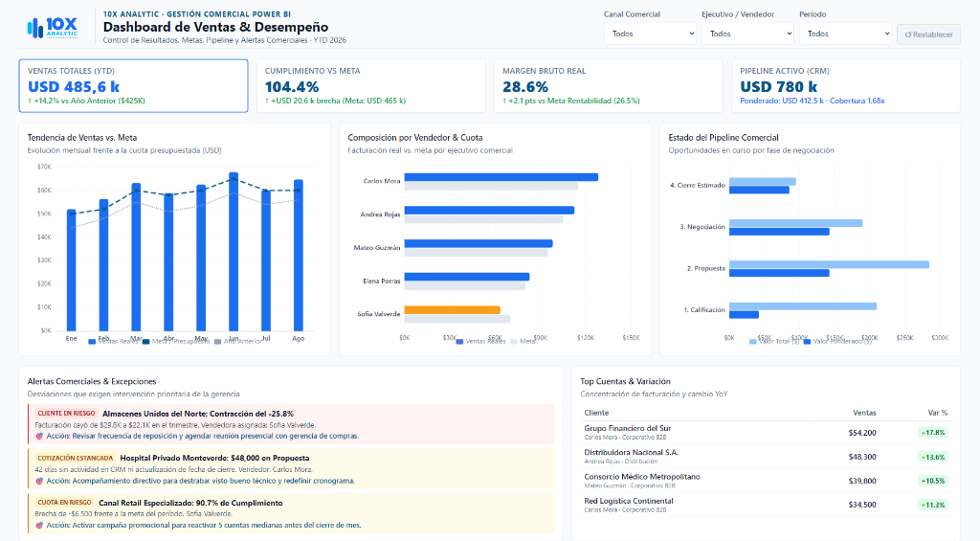Toggle Meta legend in vendor chart
Image resolution: width=980 pixels, height=541 pixels.
click(523, 342)
